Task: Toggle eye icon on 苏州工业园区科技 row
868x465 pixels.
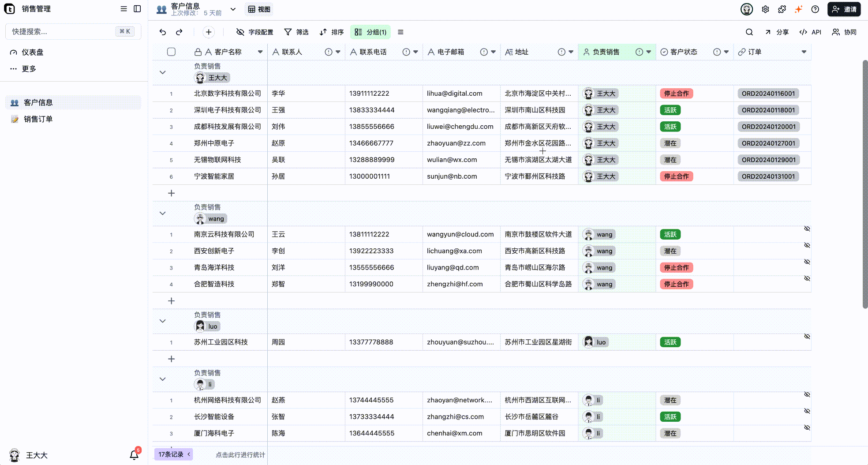Action: (x=807, y=336)
